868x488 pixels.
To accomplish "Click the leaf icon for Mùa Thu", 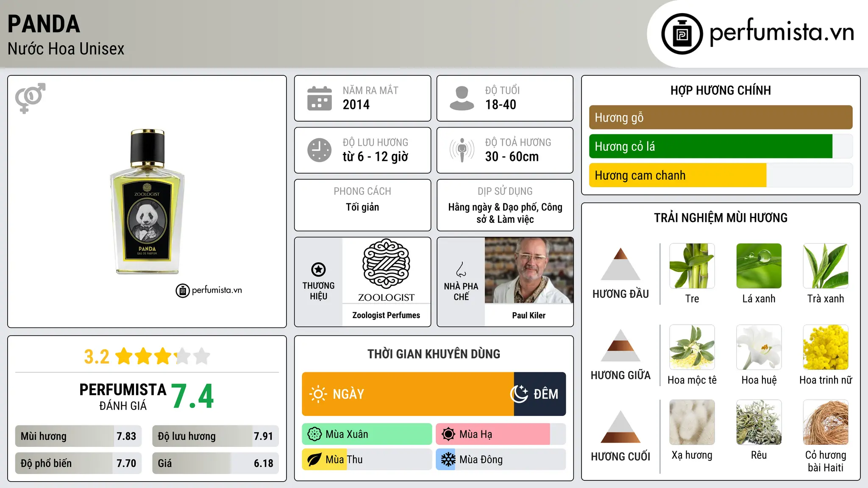I will tap(314, 460).
